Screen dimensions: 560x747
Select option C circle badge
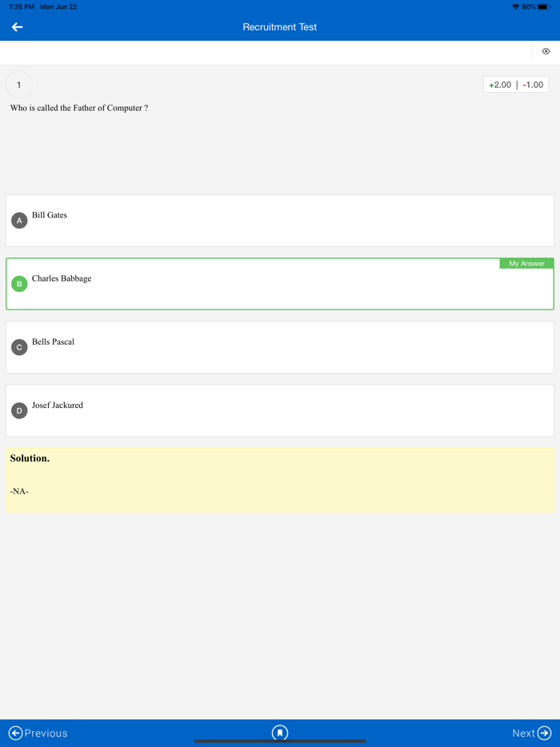coord(19,347)
